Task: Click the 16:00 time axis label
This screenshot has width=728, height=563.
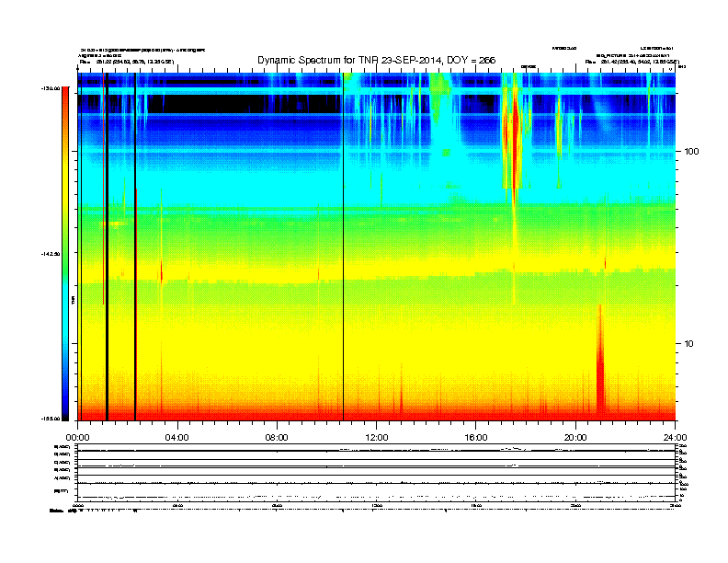Action: (476, 438)
